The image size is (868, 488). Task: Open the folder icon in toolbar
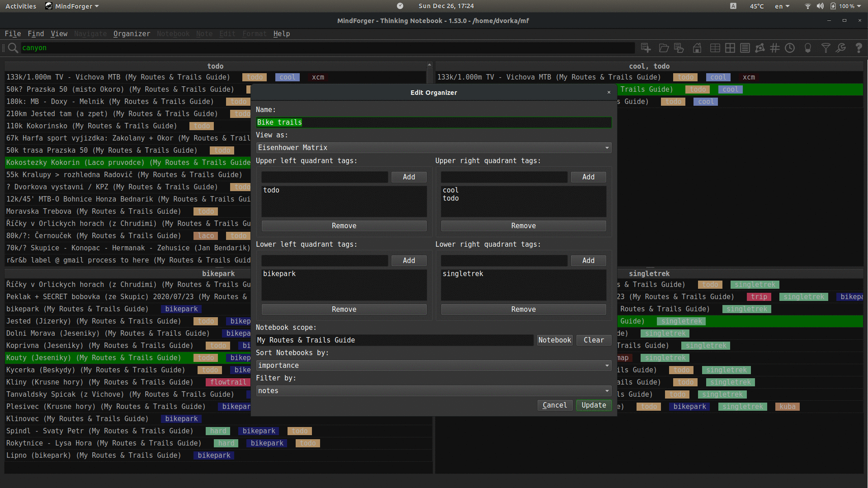pyautogui.click(x=664, y=48)
